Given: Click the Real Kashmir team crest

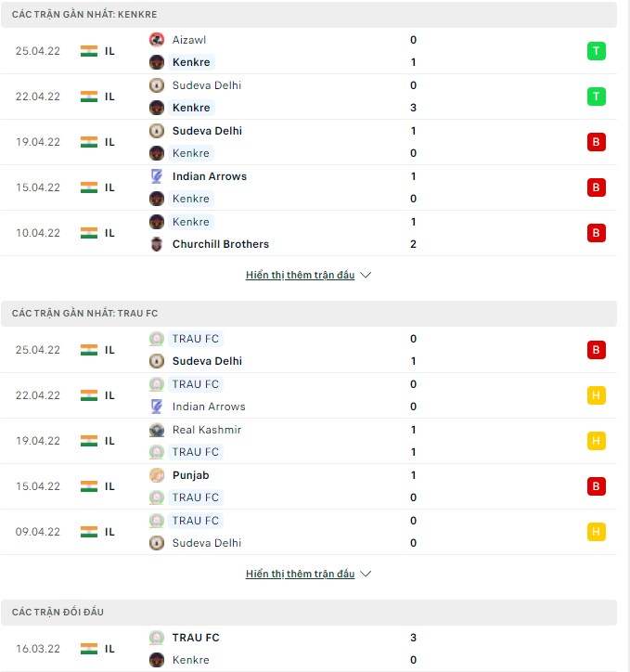Looking at the screenshot, I should 157,430.
